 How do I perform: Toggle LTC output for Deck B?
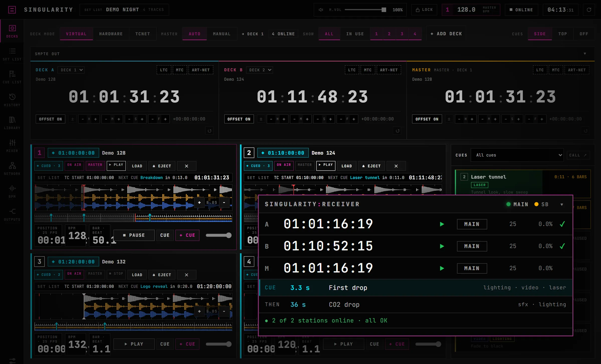352,70
